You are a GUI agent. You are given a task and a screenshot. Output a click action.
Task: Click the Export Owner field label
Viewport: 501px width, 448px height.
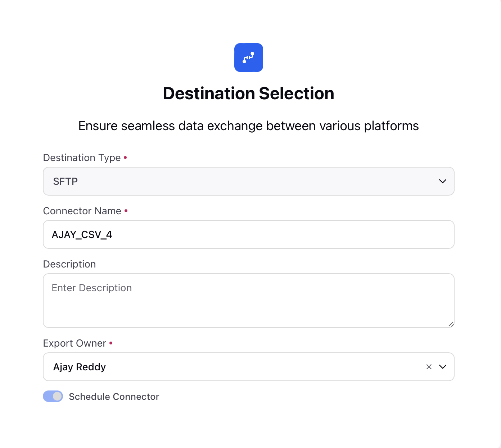click(75, 343)
